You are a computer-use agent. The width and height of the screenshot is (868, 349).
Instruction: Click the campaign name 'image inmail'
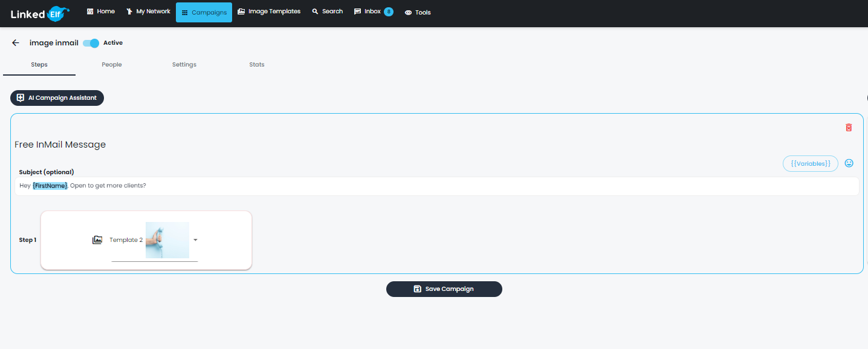pos(54,43)
